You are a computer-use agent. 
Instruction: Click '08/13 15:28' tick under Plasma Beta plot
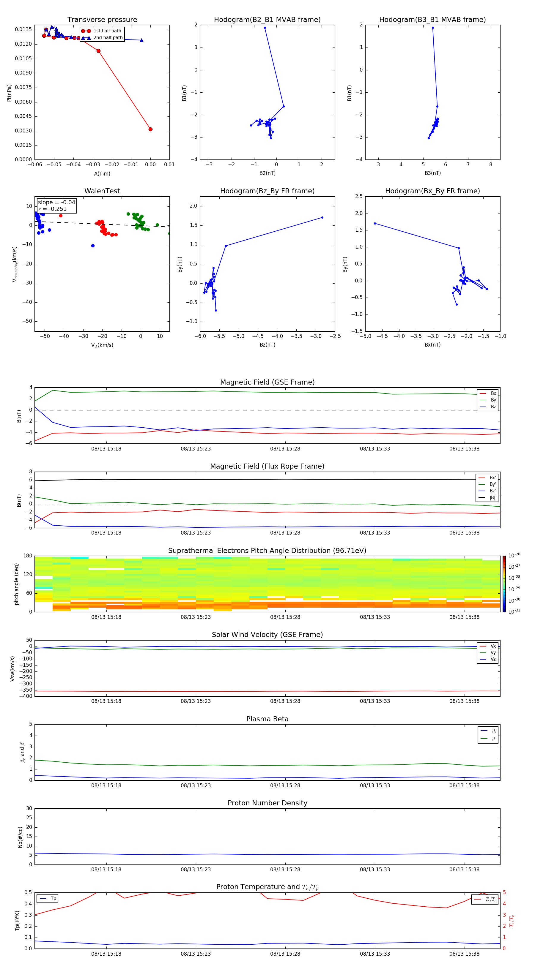[x=285, y=785]
